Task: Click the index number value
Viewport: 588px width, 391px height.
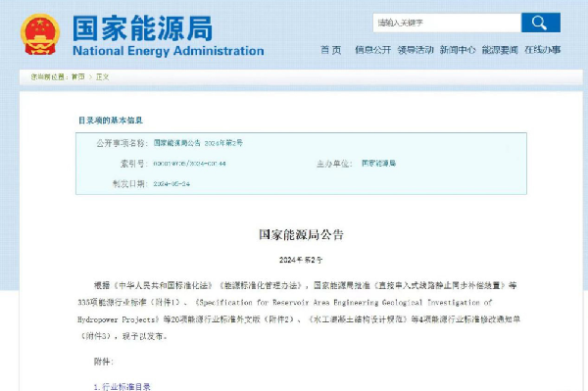Action: 189,164
